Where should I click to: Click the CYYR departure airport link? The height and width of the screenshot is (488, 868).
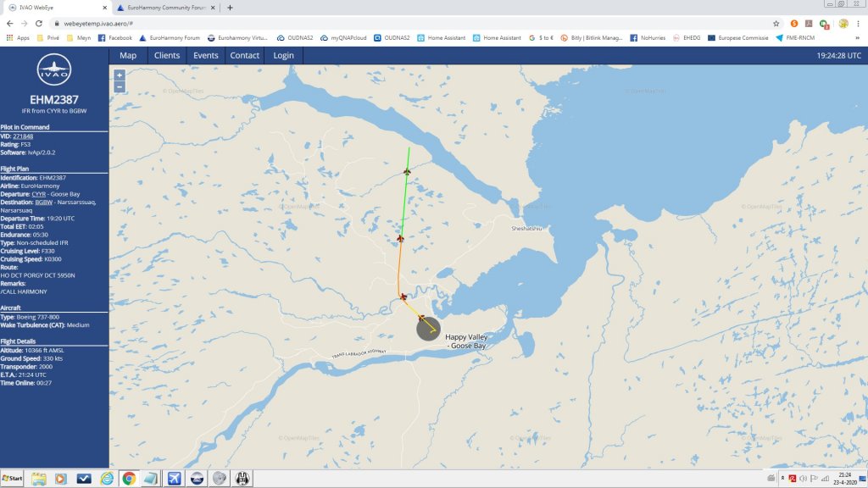[38, 194]
